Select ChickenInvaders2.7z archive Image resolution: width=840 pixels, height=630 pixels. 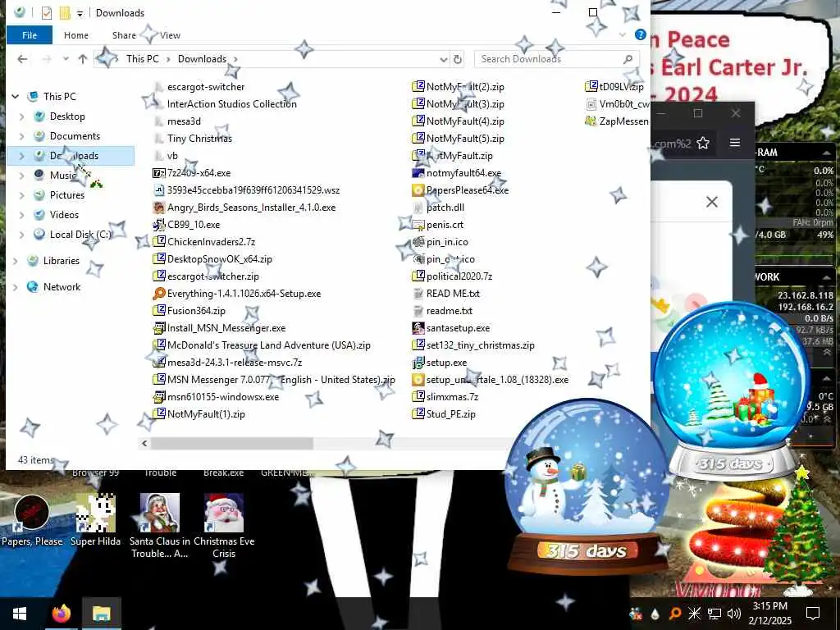point(204,242)
